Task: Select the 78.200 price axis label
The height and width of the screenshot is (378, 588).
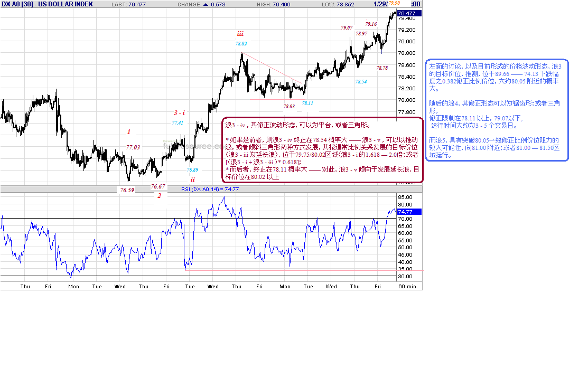Action: coord(406,88)
